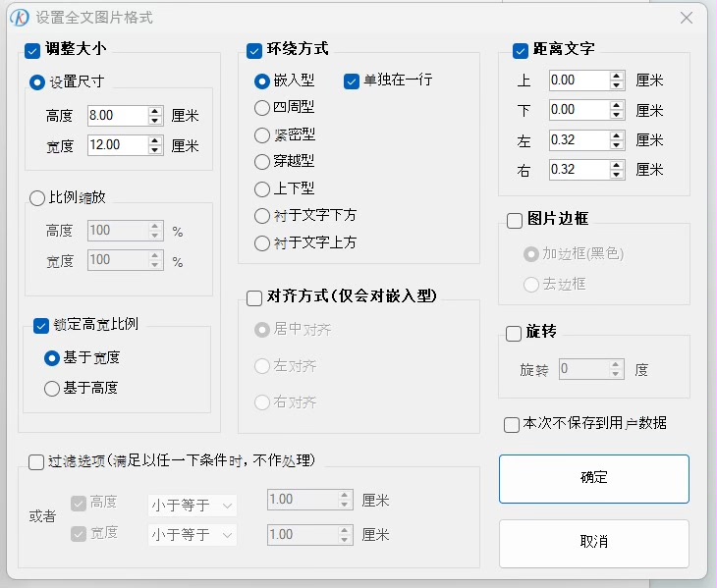Screen dimensions: 717x588
Task: Enable the 图片边框 checkbox
Action: pyautogui.click(x=515, y=221)
